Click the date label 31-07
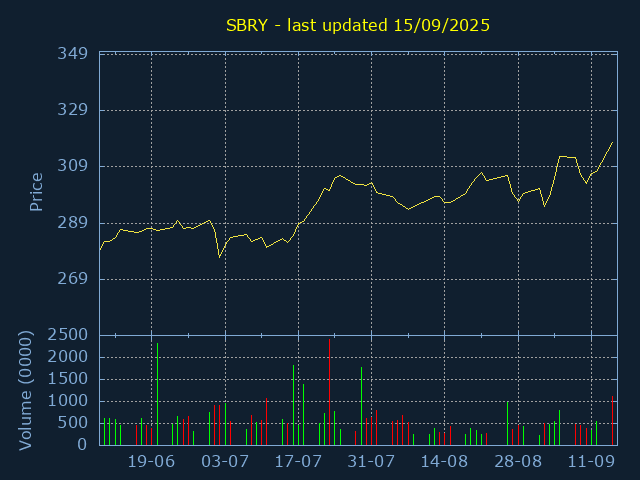The image size is (640, 480). point(371,462)
